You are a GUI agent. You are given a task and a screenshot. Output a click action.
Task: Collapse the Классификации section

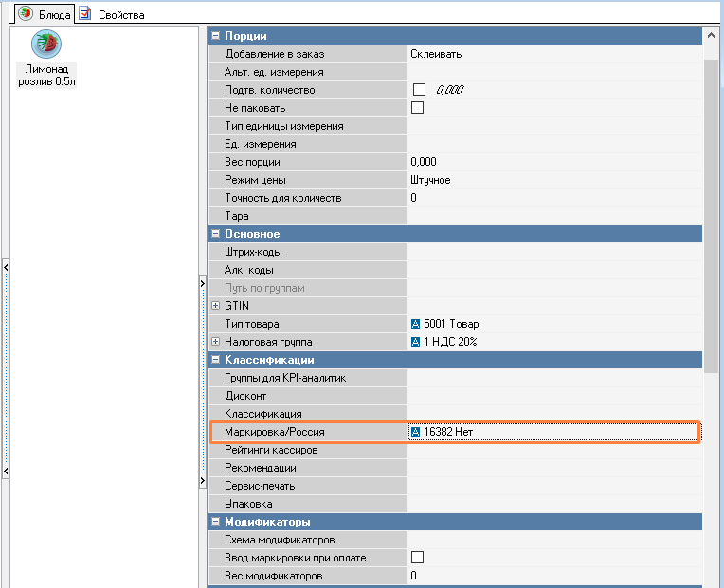(215, 360)
